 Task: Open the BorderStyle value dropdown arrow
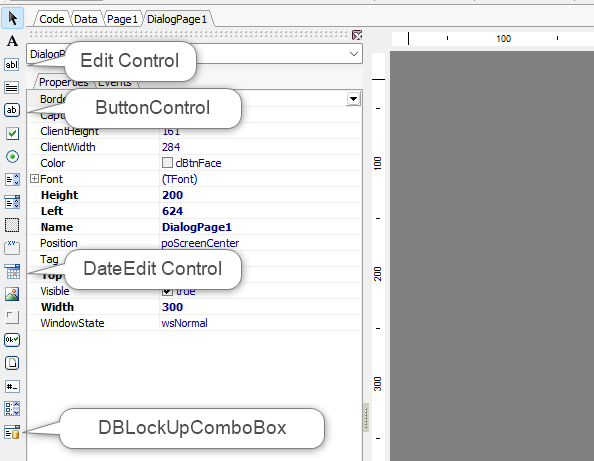353,99
